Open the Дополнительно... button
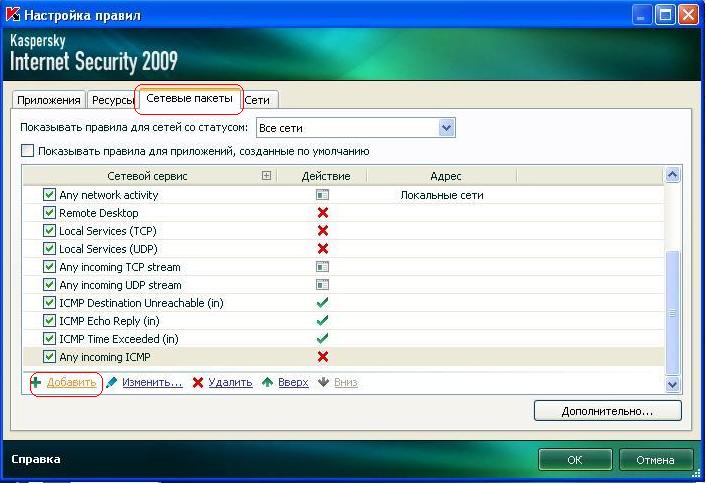The height and width of the screenshot is (484, 706). coord(607,411)
